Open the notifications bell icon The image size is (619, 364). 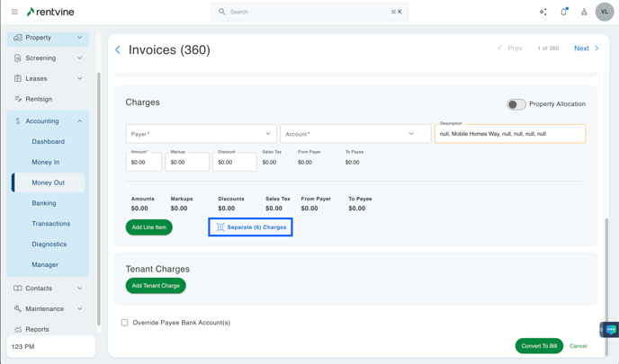(564, 12)
